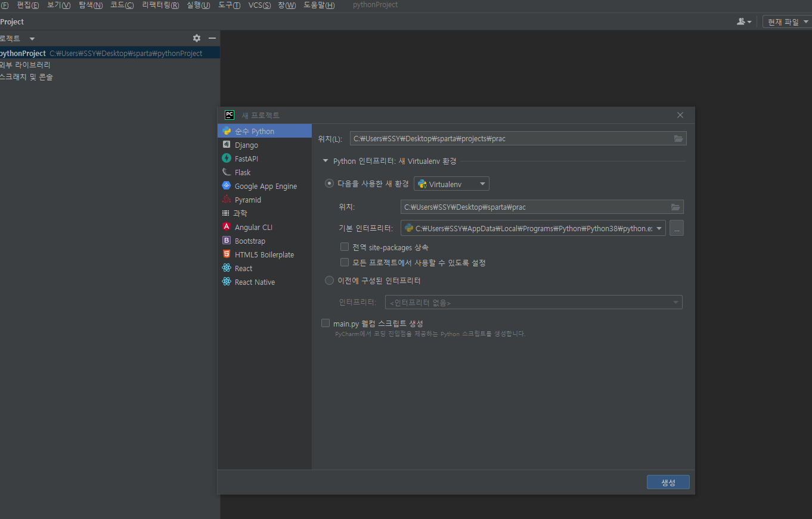Open the 편집(E) menu
The image size is (812, 519).
pyautogui.click(x=28, y=5)
